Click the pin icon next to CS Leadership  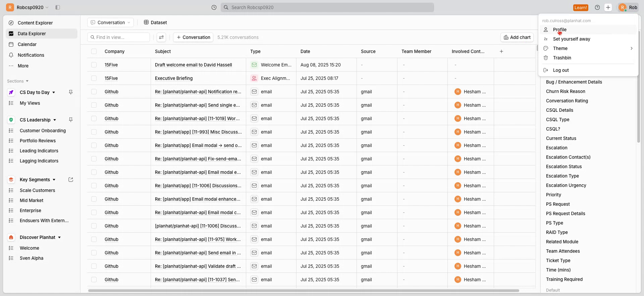(71, 120)
